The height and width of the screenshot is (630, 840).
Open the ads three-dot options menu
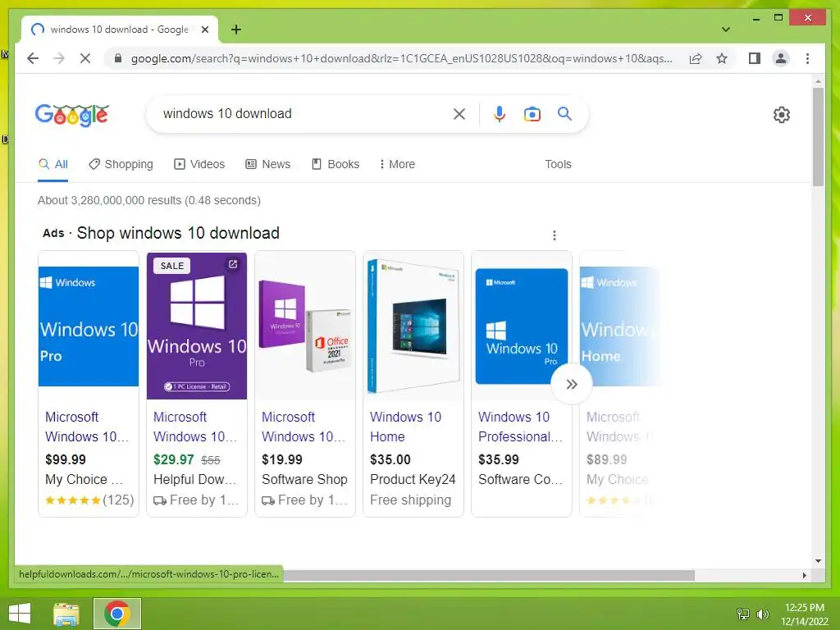click(554, 235)
